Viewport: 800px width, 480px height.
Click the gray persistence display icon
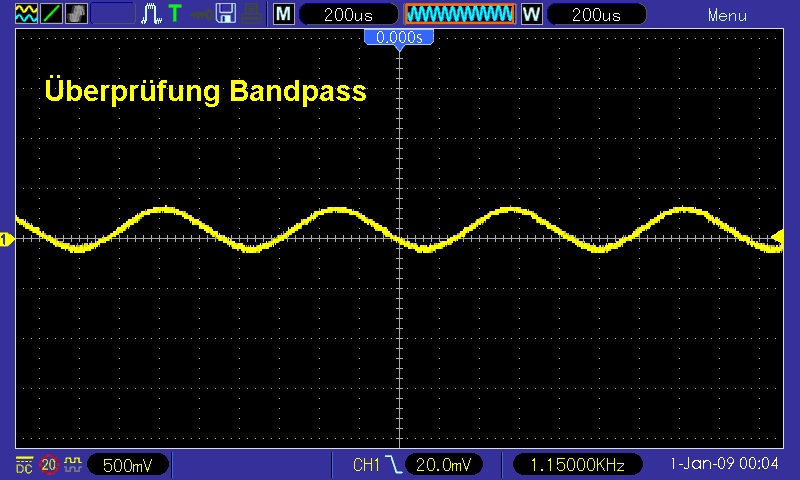tap(77, 14)
